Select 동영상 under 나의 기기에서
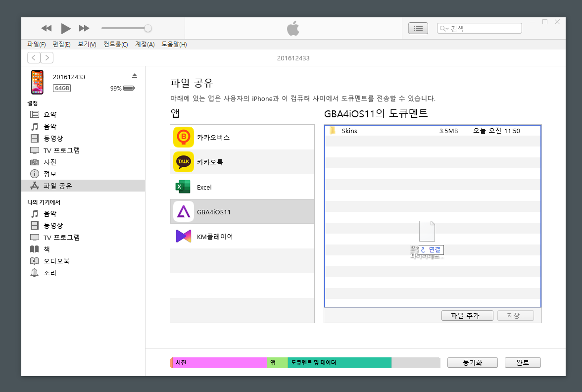 tap(83, 225)
